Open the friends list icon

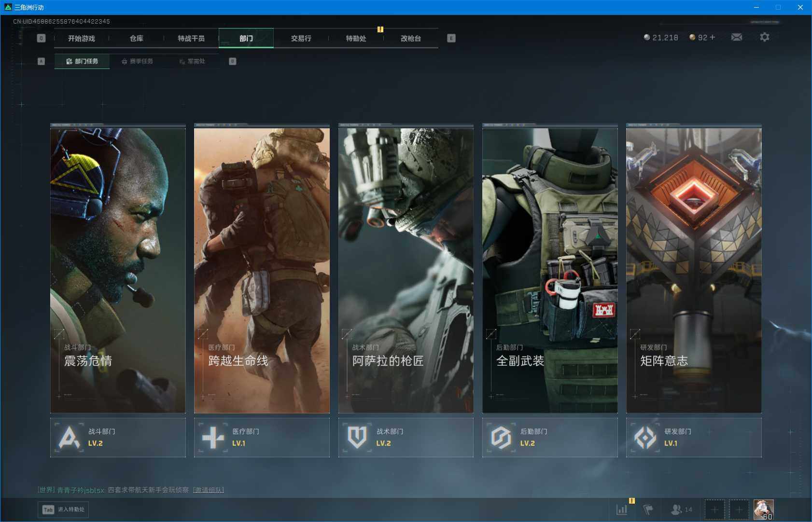[x=677, y=509]
